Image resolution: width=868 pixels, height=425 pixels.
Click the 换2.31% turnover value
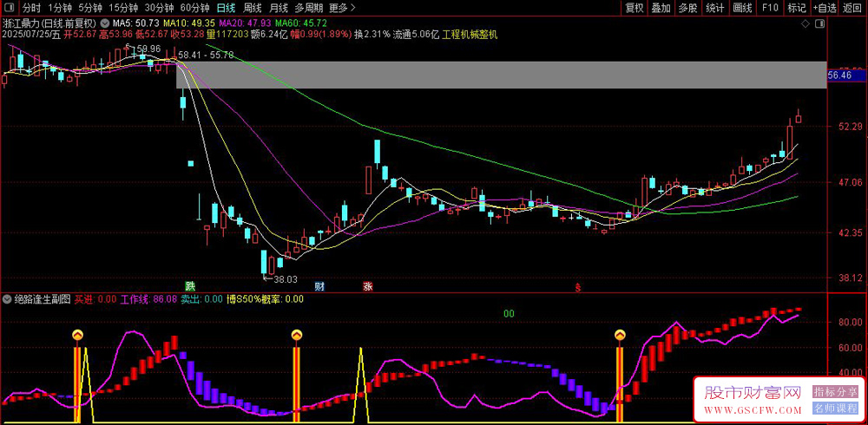coord(372,35)
